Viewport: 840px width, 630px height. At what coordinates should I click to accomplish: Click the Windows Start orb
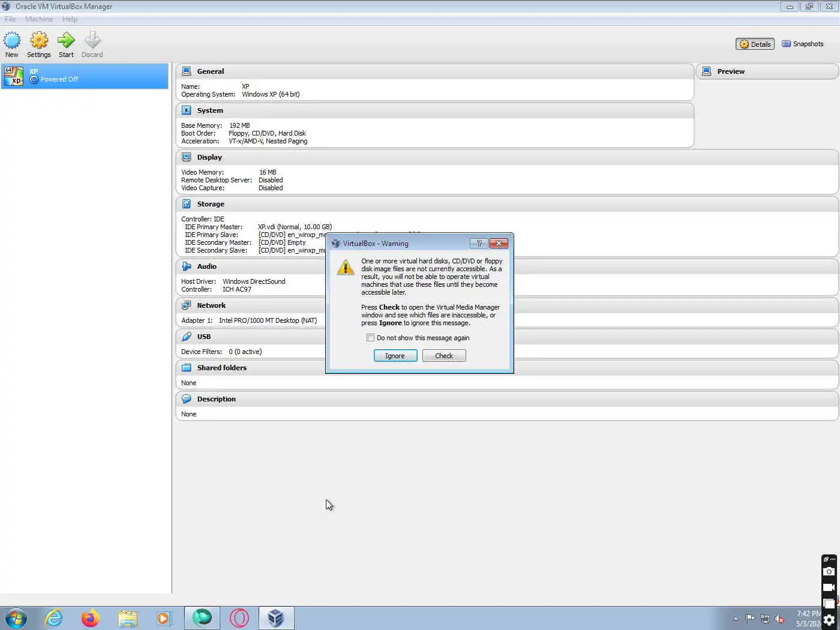tap(16, 618)
